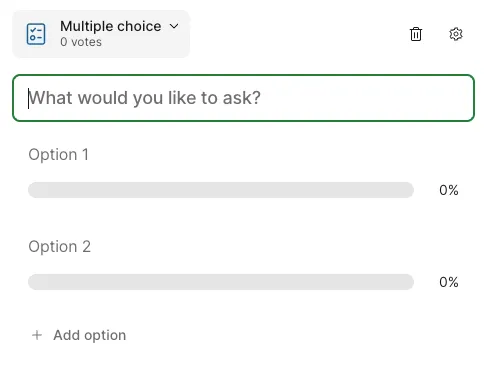The width and height of the screenshot is (487, 383).
Task: Click the Option 1 progress bar
Action: pos(221,190)
